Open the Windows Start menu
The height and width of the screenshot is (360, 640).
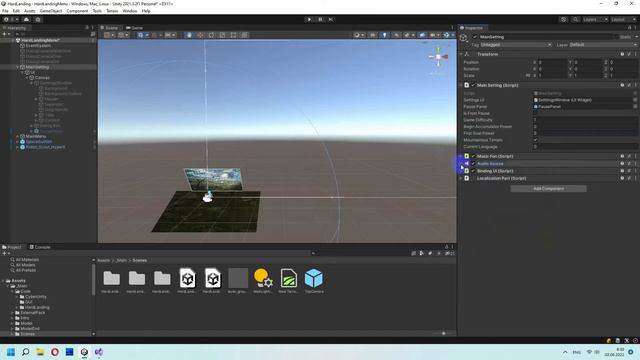[x=11, y=352]
